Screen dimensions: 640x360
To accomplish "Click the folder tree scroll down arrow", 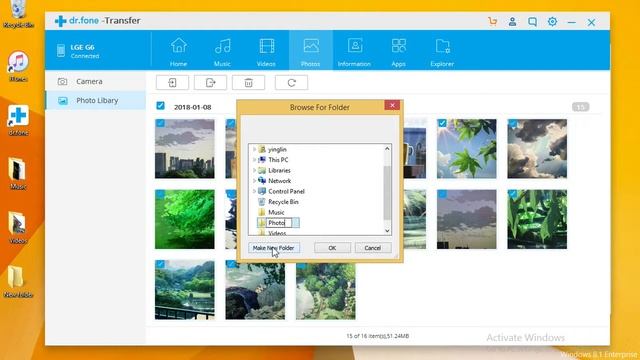I will 387,231.
